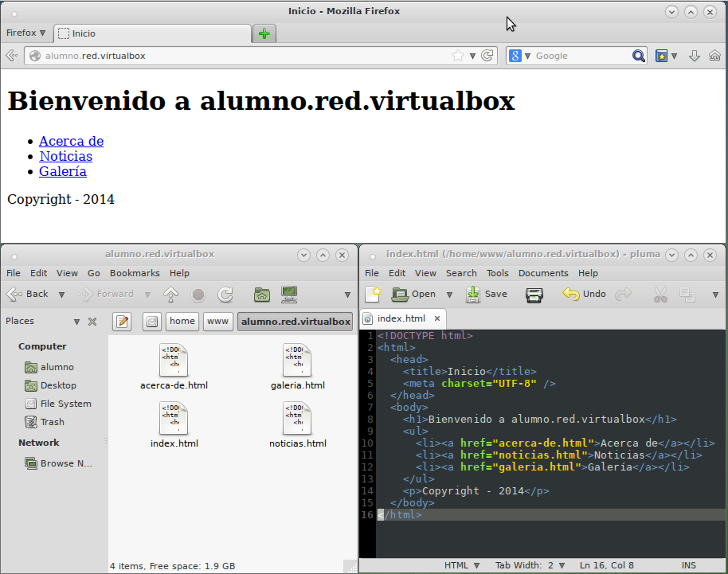Go up to parent folder in file manager

click(170, 295)
